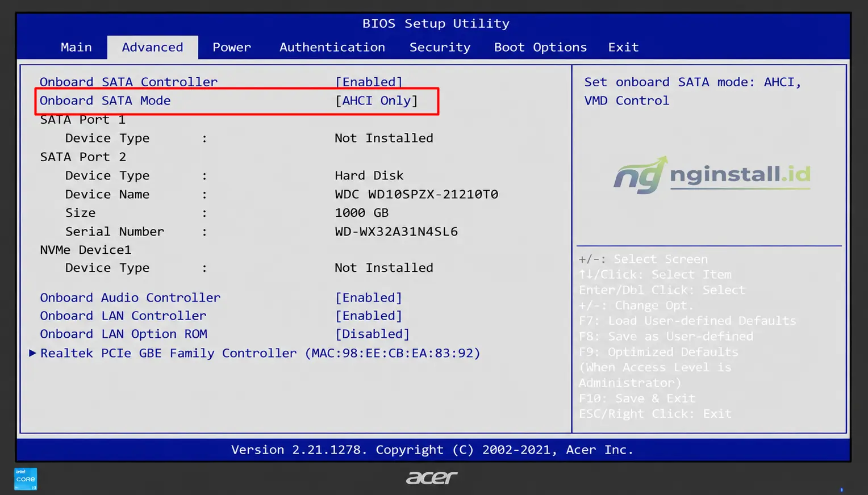Change Onboard LAN Option ROM [Disabled] value
Viewport: 868px width, 495px height.
[372, 334]
